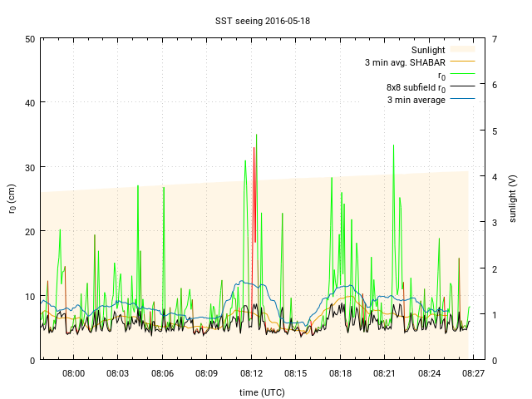Click the '8x8 subfield r0' legend text
532x399 pixels.
coord(416,87)
